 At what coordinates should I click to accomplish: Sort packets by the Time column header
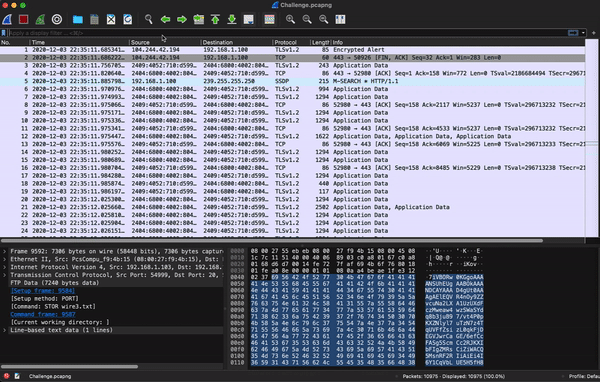pos(80,42)
